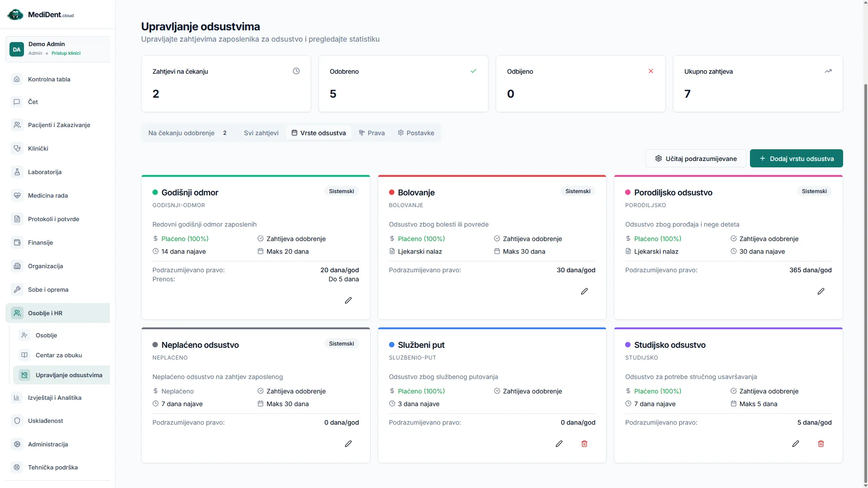
Task: Click the trend icon on Ukupno zahtjeva
Action: pyautogui.click(x=828, y=71)
